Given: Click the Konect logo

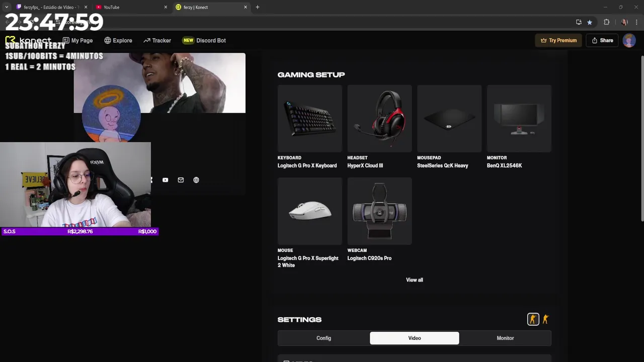Looking at the screenshot, I should (x=28, y=40).
